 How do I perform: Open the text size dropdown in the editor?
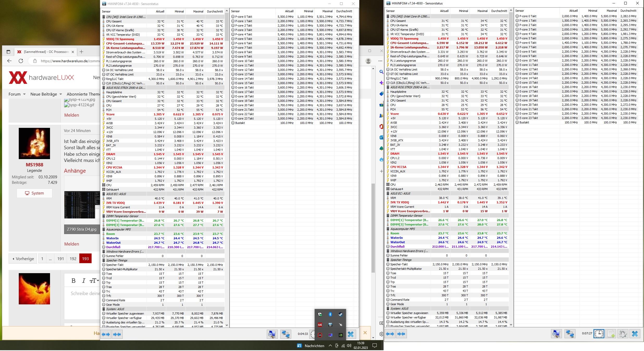pos(94,280)
